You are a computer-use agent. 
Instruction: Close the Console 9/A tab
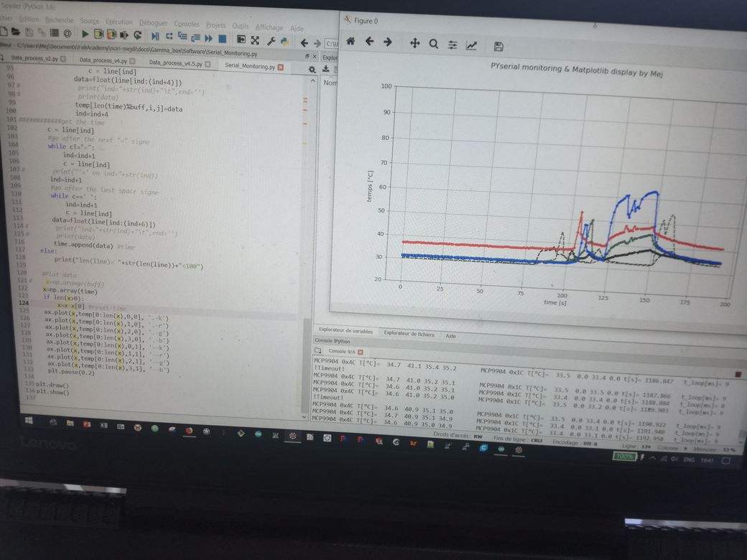tap(361, 352)
